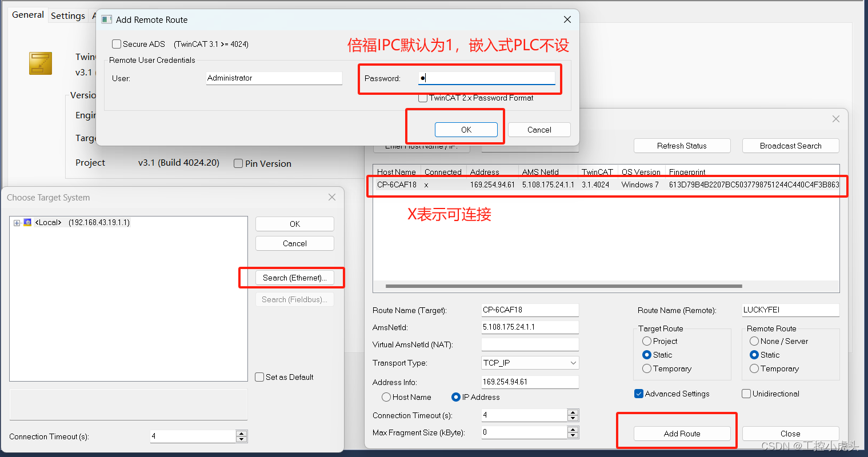Screen dimensions: 868x457
Task: Uncheck Advanced Settings checkbox
Action: click(639, 394)
